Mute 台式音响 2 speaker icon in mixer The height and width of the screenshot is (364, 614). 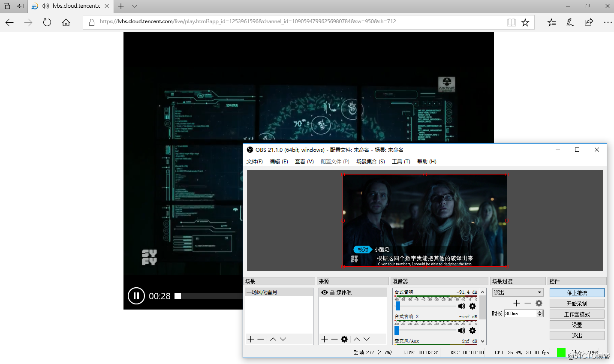[462, 331]
